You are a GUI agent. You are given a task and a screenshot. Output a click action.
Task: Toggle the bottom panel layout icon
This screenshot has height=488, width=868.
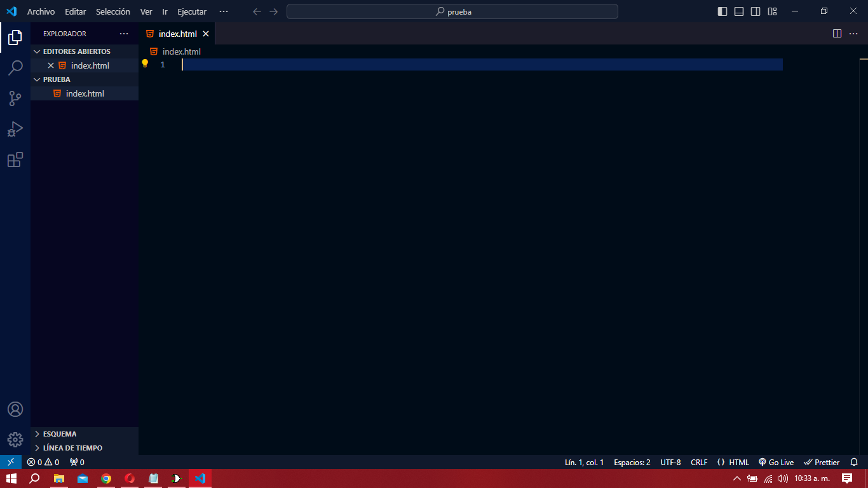click(739, 11)
